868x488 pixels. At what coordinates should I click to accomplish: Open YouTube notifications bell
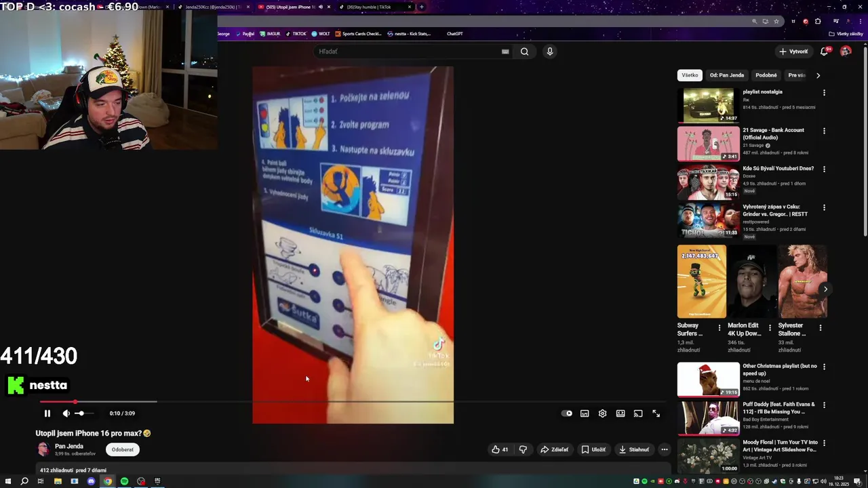[825, 52]
